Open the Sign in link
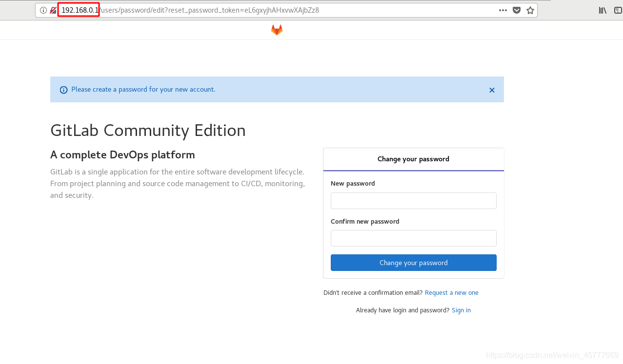The height and width of the screenshot is (364, 623). point(461,310)
